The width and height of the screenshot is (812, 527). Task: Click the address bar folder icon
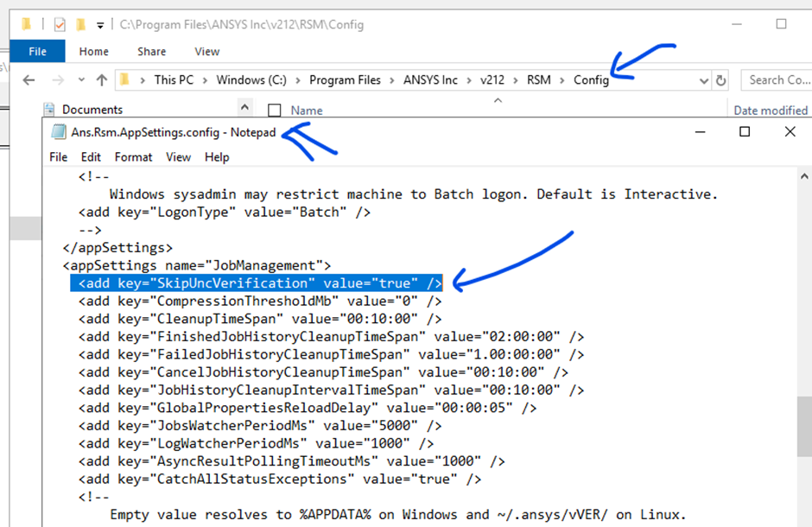coord(124,79)
